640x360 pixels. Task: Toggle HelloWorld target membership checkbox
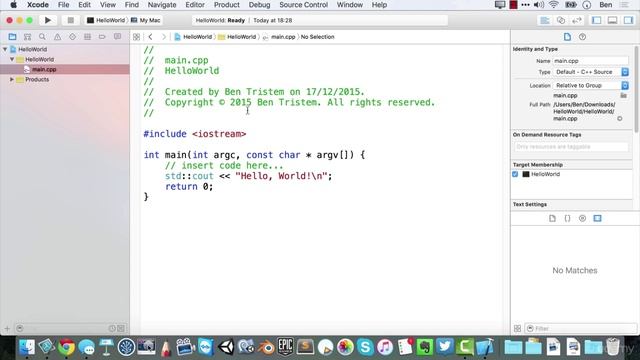[515, 174]
